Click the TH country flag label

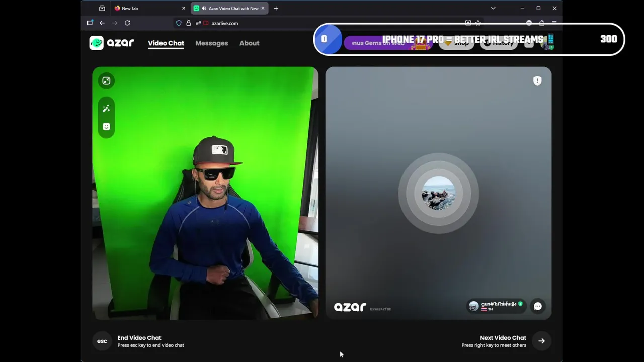tap(488, 309)
